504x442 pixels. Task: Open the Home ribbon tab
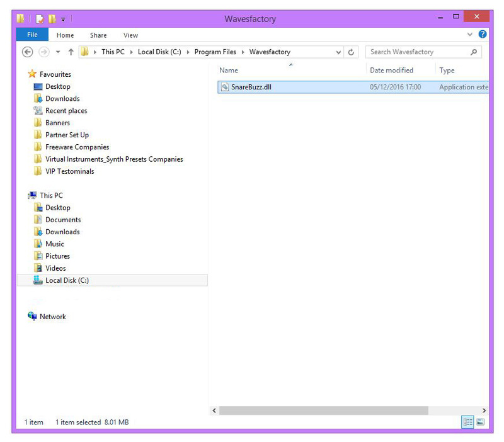click(x=65, y=35)
